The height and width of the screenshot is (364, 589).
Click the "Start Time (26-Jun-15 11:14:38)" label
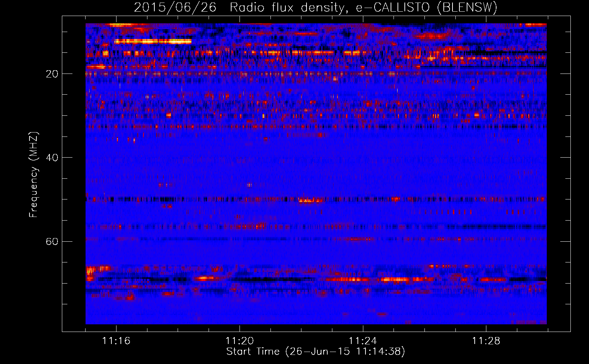[316, 352]
